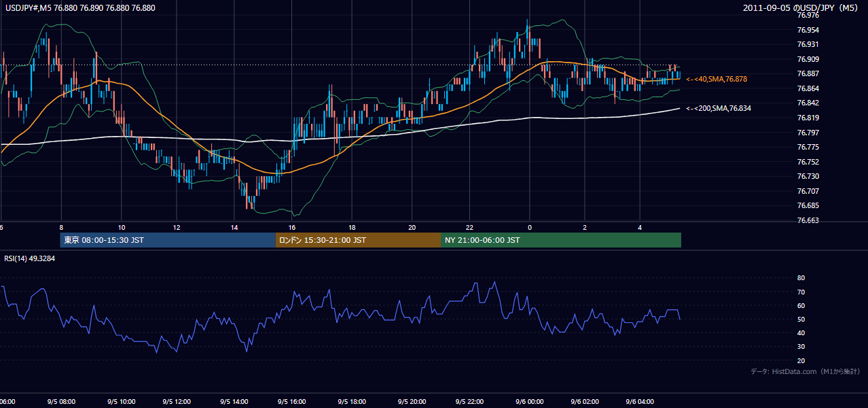Screen dimensions: 868x408
Task: Click price axis value 76.954
Action: click(x=808, y=30)
